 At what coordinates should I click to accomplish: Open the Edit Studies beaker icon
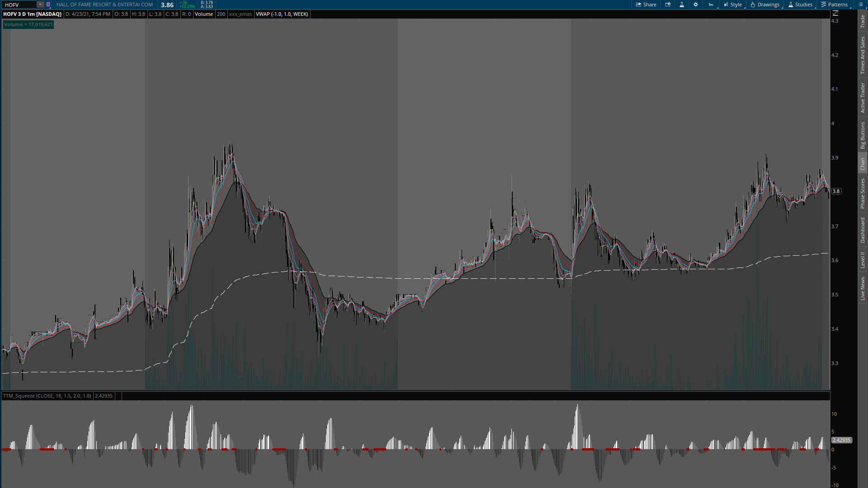682,5
